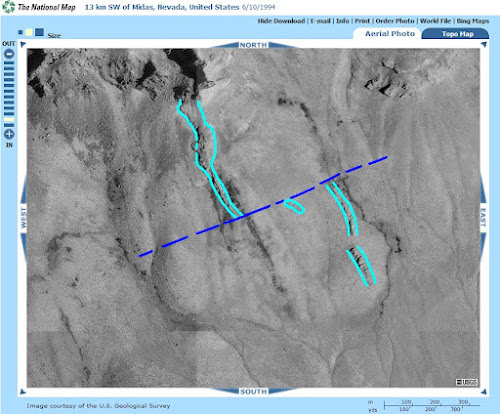
Task: Select the small image size square
Action: [x=20, y=32]
